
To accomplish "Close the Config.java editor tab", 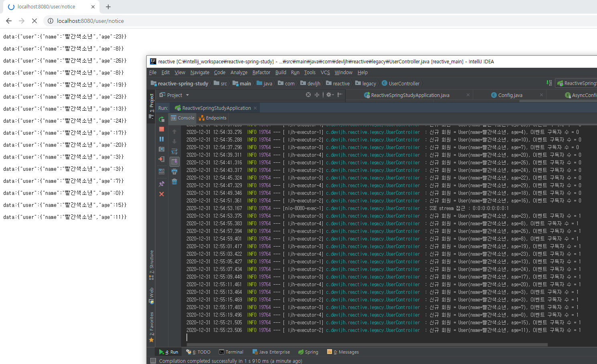I will (x=541, y=95).
